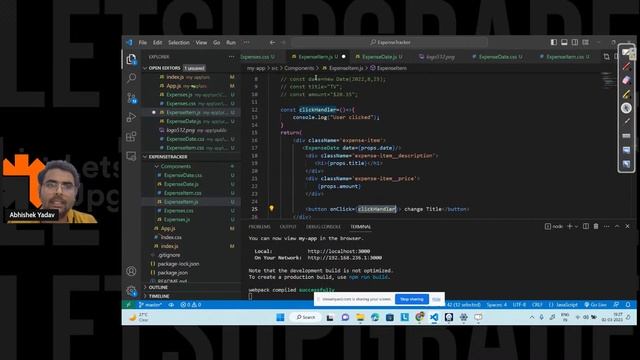
Task: Open the terminal panel more actions menu
Action: tap(607, 226)
